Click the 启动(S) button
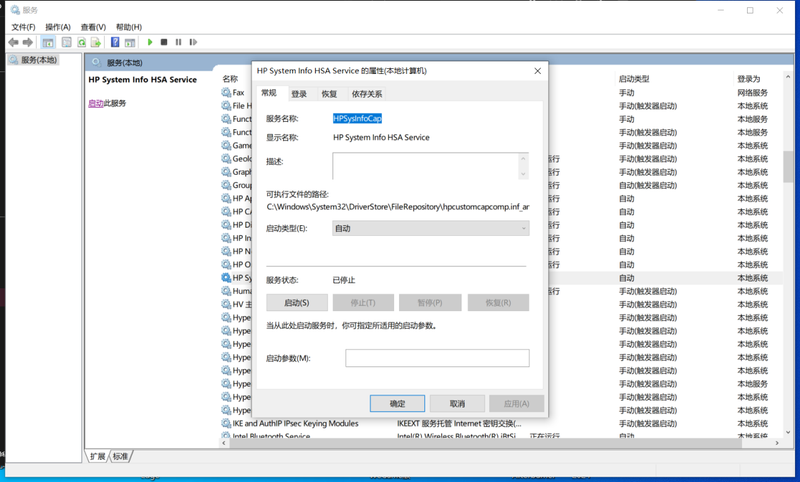Screen dimensions: 800x482 (x=297, y=303)
